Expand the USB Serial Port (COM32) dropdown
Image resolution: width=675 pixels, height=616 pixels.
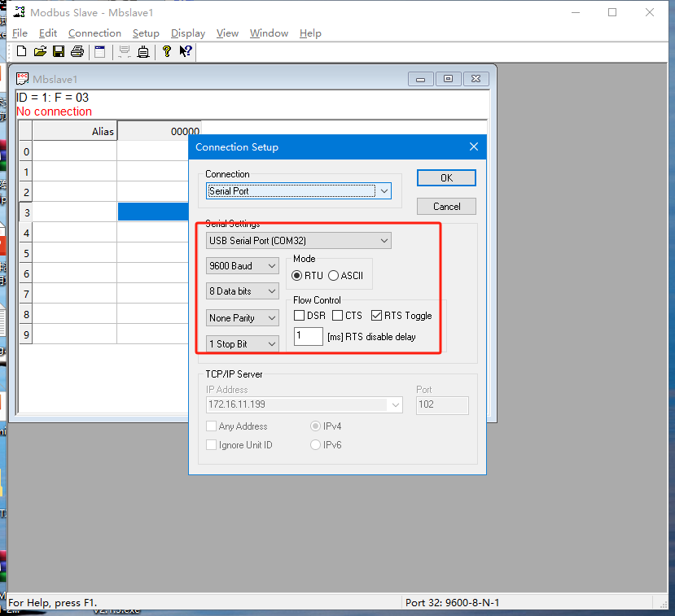[299, 241]
